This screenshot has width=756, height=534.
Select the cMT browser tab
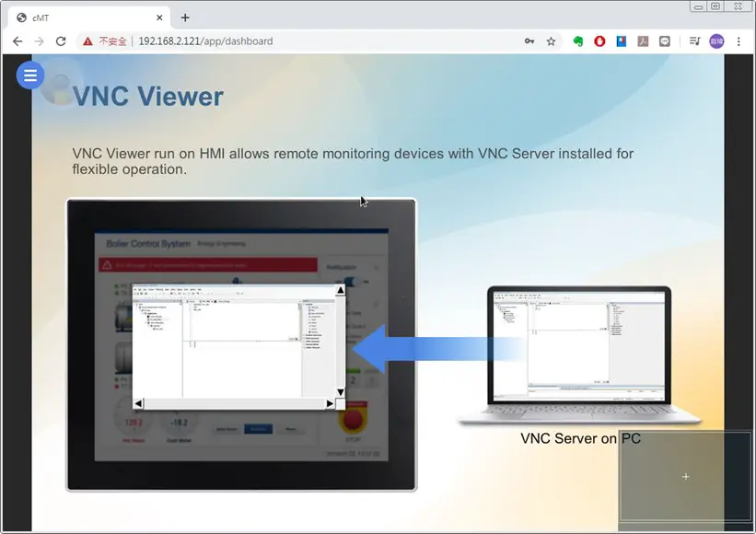tap(89, 17)
